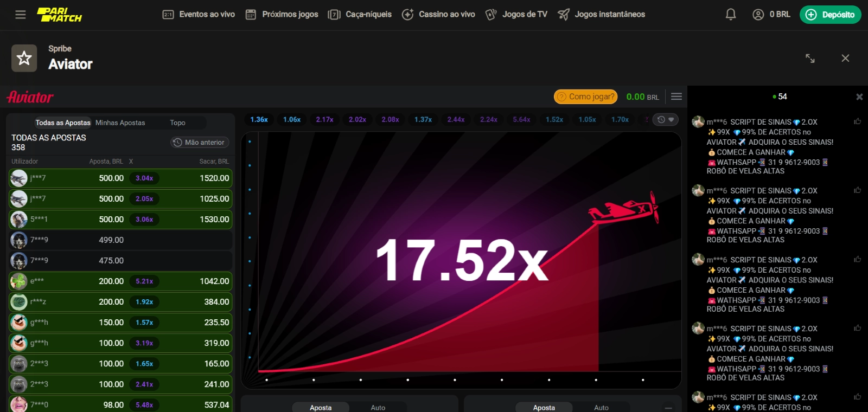868x412 pixels.
Task: Click the Aviator game logo
Action: point(30,97)
